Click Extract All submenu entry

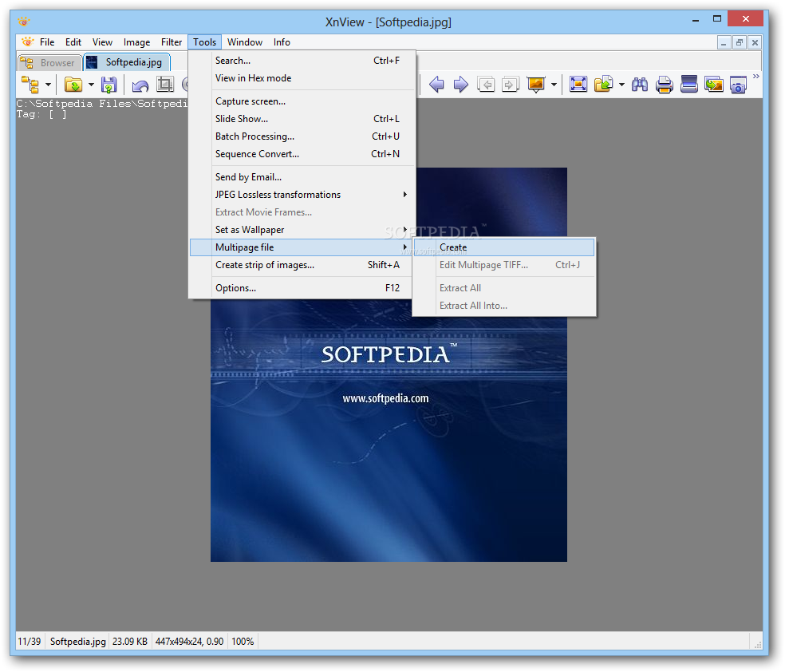click(504, 288)
